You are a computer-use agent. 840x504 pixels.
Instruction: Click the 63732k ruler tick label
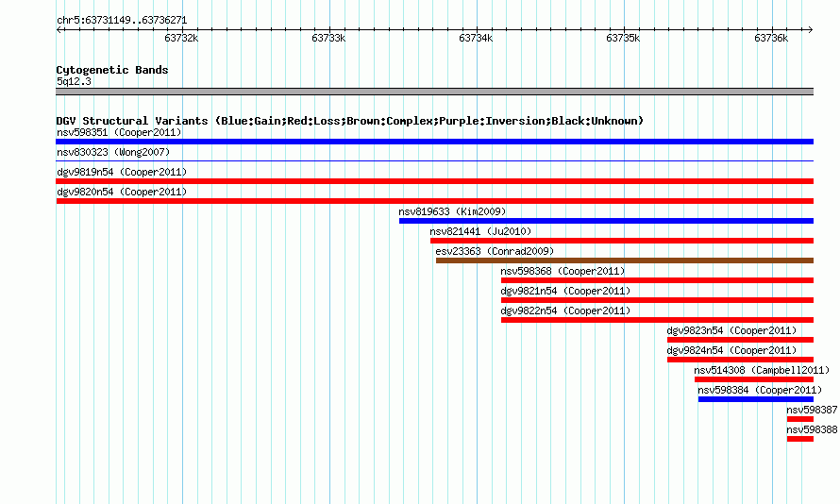(x=181, y=38)
